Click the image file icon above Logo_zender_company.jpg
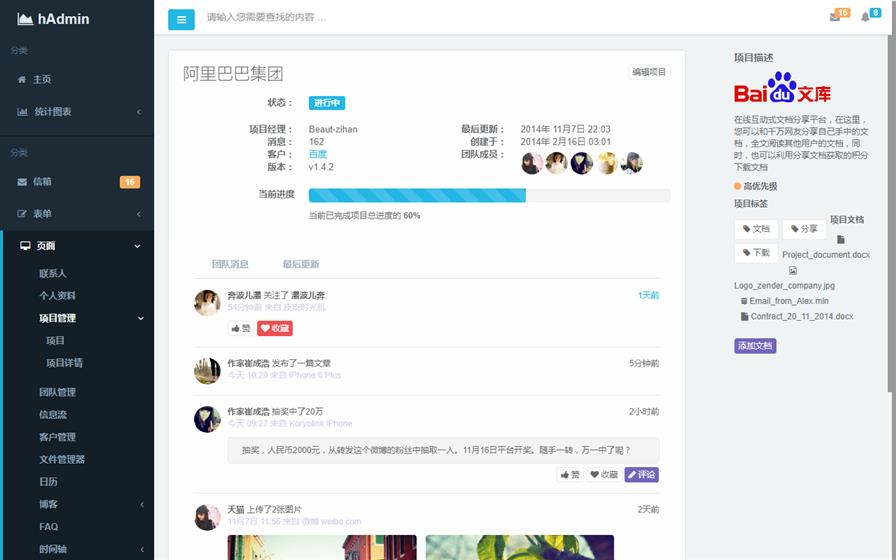The width and height of the screenshot is (896, 560). point(793,270)
